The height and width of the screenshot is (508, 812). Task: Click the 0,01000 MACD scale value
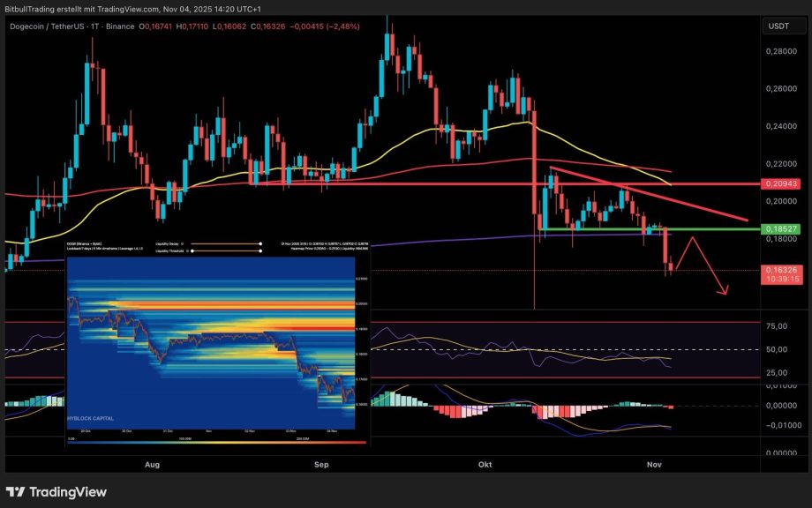[781, 385]
